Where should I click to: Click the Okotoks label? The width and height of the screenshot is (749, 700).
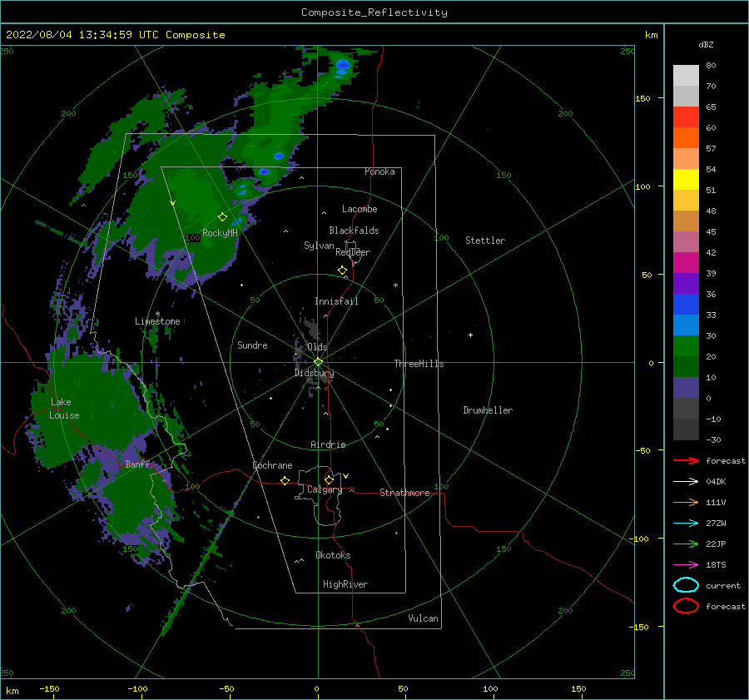(x=333, y=555)
